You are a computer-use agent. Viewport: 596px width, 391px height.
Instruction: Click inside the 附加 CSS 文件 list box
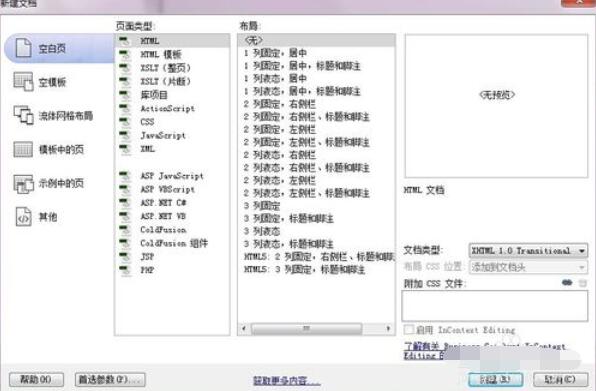[x=495, y=306]
